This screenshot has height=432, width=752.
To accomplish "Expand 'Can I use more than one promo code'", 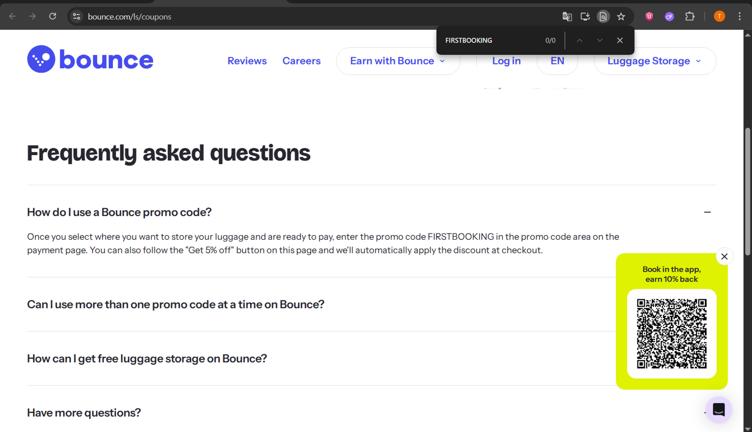I will (176, 304).
